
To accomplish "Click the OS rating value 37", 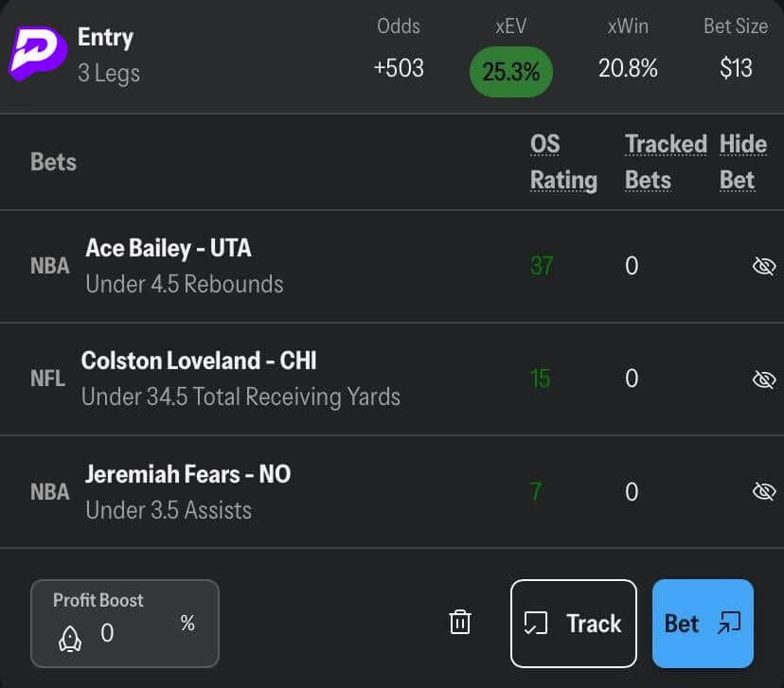I will [542, 266].
